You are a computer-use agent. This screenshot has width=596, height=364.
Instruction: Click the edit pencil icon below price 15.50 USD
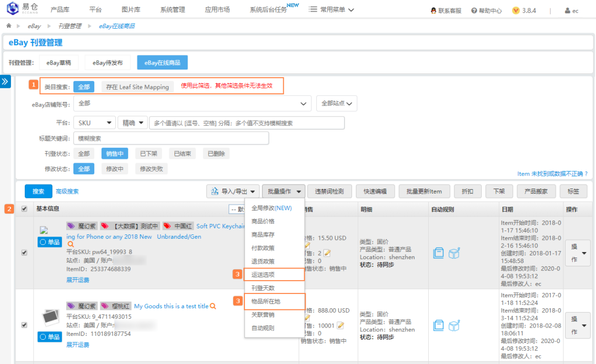pos(307,245)
